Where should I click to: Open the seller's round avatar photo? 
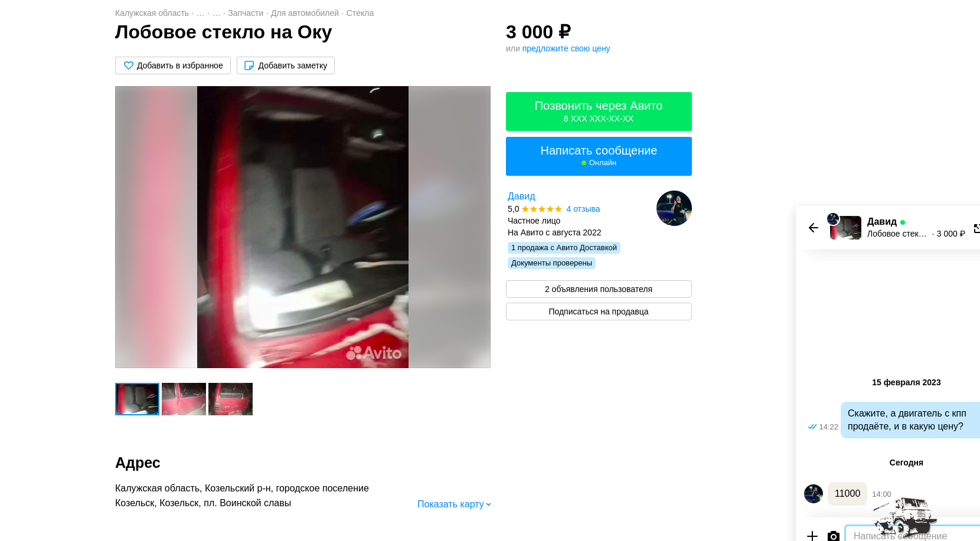click(674, 208)
